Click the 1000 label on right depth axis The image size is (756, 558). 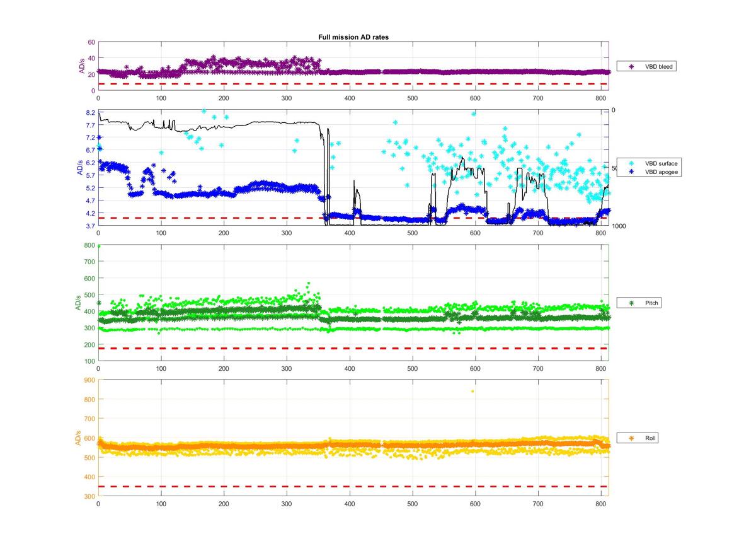[618, 226]
